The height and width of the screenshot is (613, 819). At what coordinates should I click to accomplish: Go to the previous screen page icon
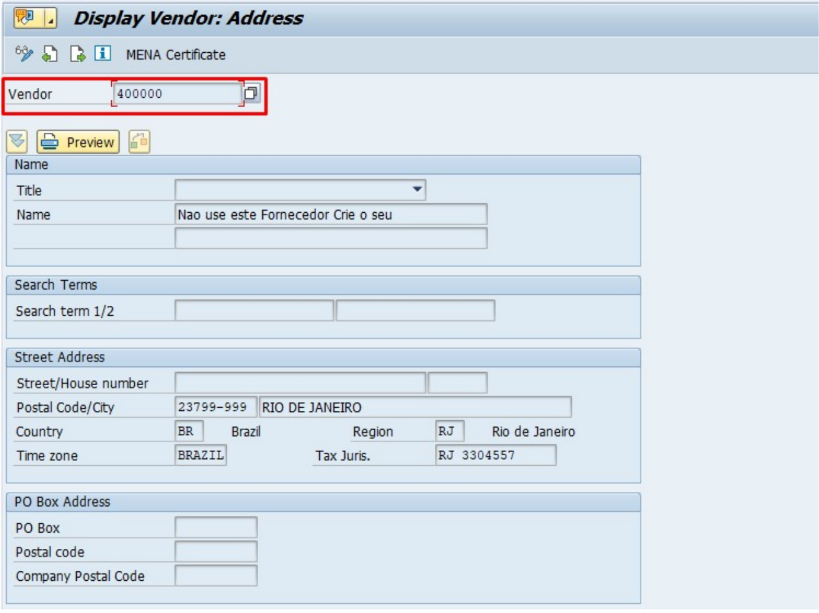(50, 54)
